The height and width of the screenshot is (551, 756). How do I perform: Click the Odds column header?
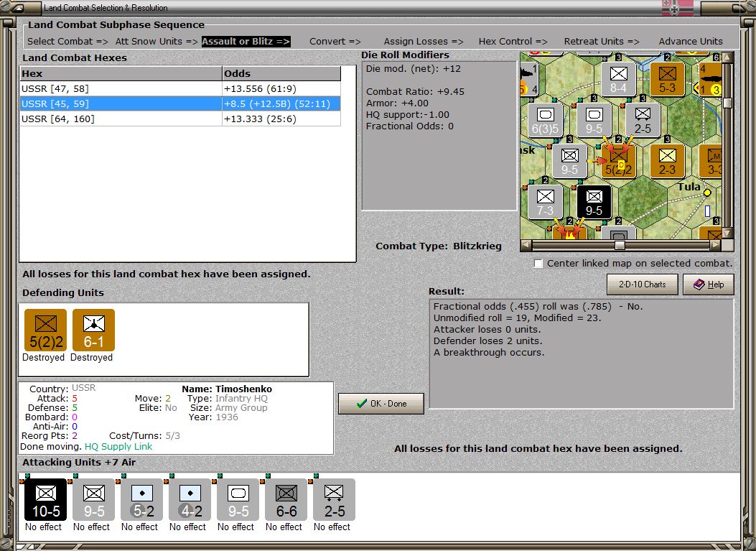[281, 73]
